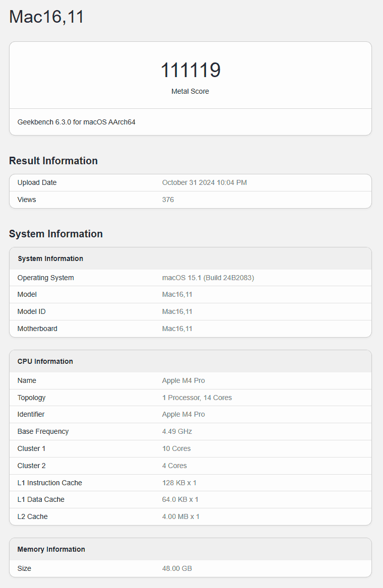The height and width of the screenshot is (588, 383).
Task: Click the Base Frequency value 4.49 GHz
Action: click(x=177, y=431)
